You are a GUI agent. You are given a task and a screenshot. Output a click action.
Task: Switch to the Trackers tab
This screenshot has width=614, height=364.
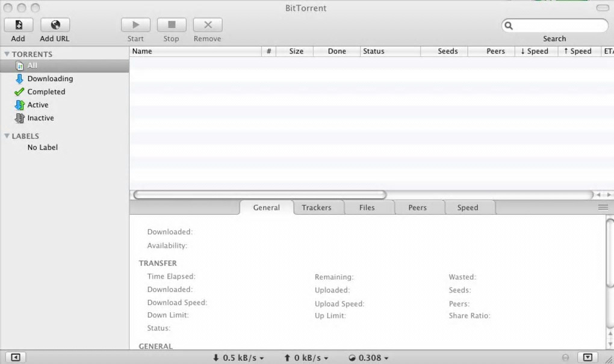(x=317, y=208)
